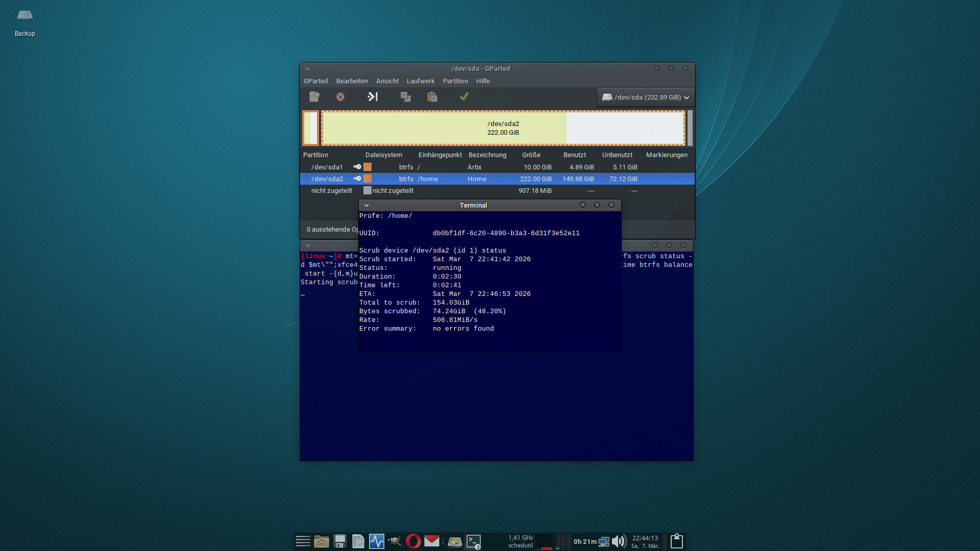The height and width of the screenshot is (551, 980).
Task: Select the New Partition tool in GParted
Action: (x=314, y=97)
